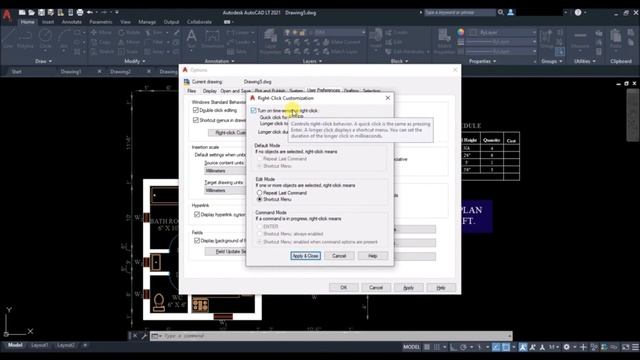Select Command Mode ENTER radio button
Image resolution: width=640 pixels, height=360 pixels.
259,227
